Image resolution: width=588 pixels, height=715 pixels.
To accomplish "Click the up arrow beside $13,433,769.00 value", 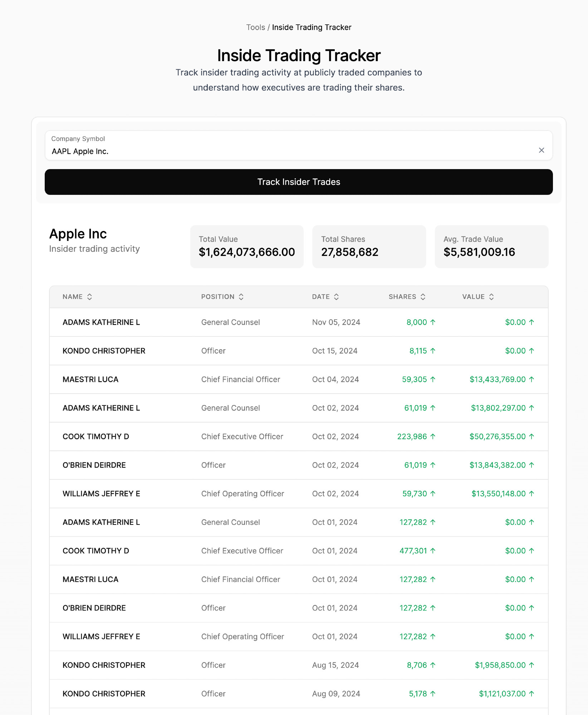I will click(x=531, y=379).
